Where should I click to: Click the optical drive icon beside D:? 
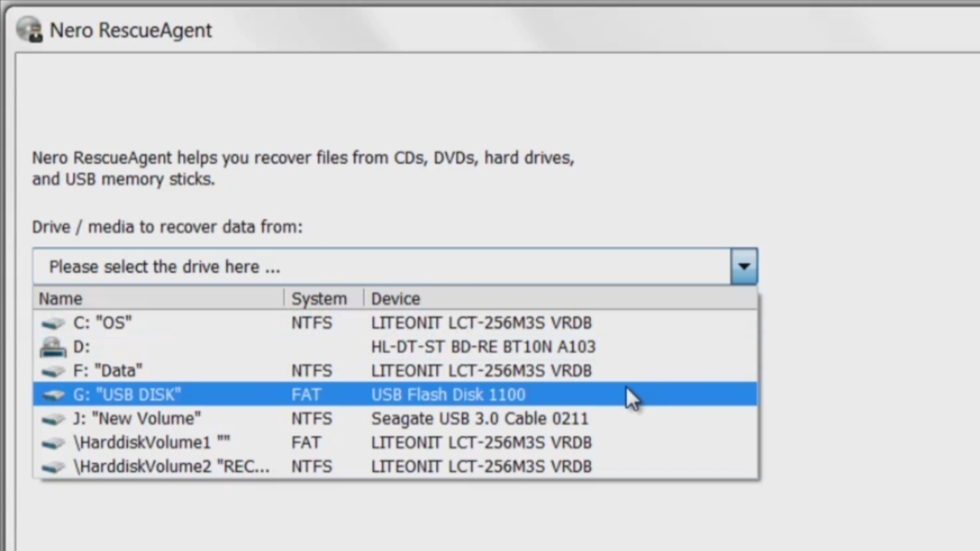pyautogui.click(x=53, y=347)
